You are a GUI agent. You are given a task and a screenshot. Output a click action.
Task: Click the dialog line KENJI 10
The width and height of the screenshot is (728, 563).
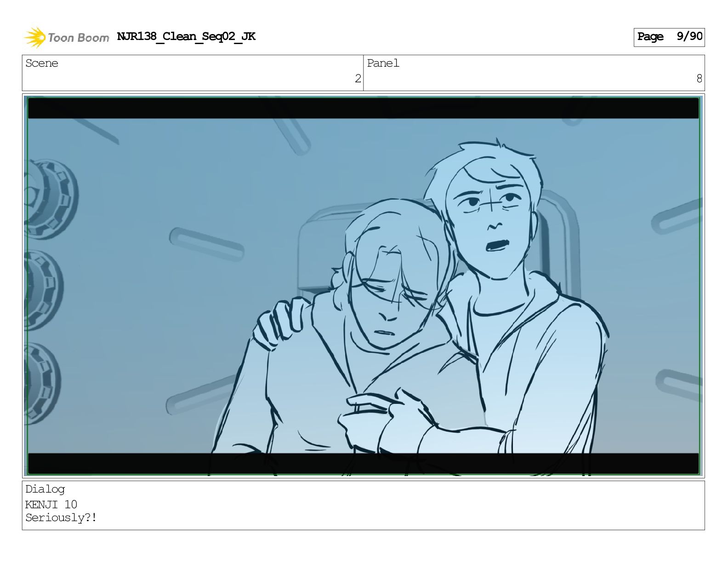click(x=51, y=505)
